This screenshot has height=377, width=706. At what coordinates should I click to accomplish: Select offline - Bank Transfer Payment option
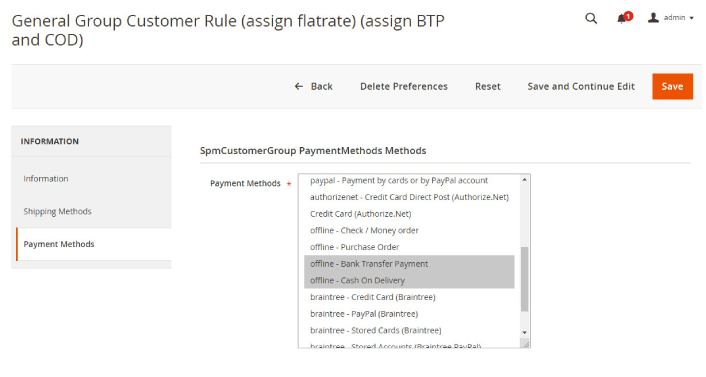point(409,264)
